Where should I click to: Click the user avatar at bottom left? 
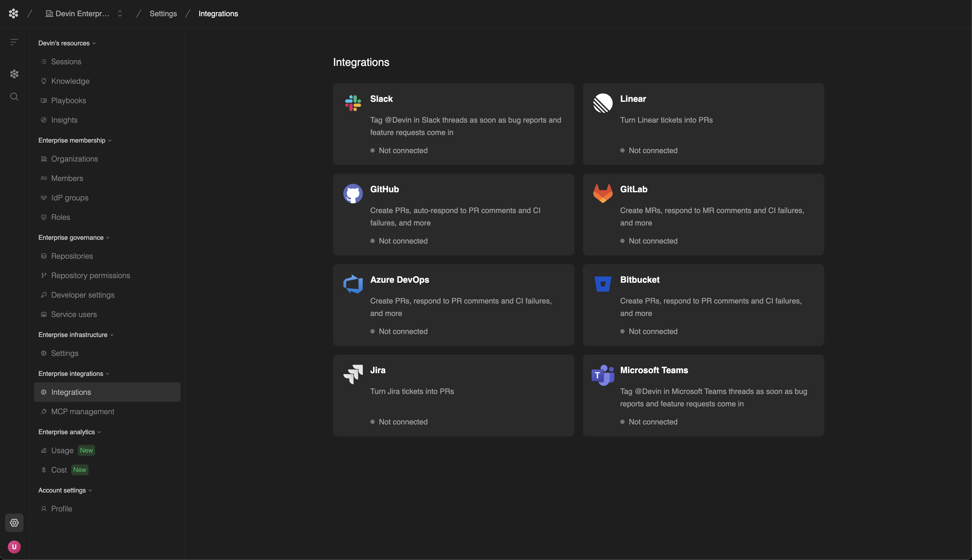coord(14,546)
